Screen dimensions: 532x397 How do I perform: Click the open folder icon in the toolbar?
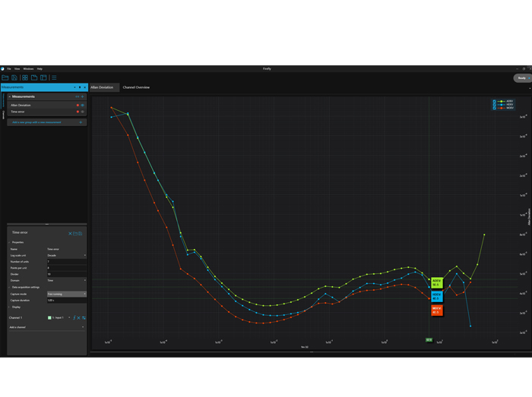tap(5, 77)
